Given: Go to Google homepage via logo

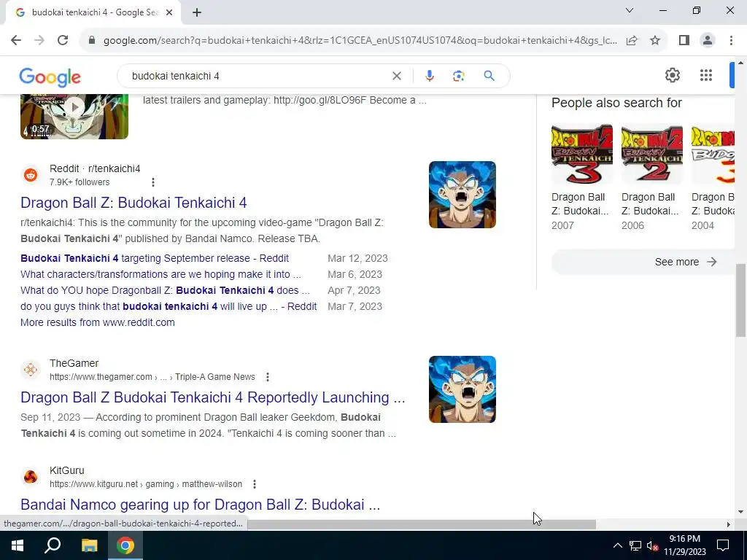Looking at the screenshot, I should 50,77.
